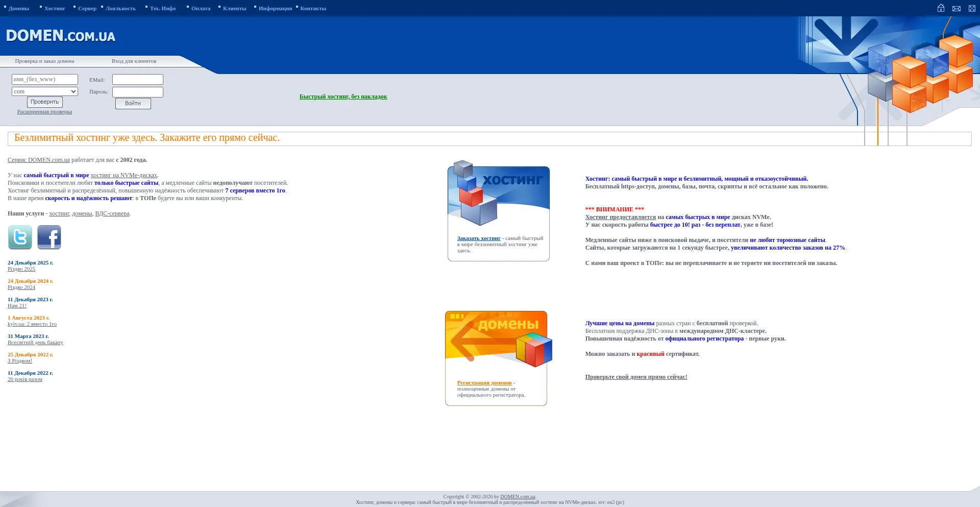The width and height of the screenshot is (980, 507).
Task: Open the Тех. Инфо menu
Action: (x=163, y=8)
